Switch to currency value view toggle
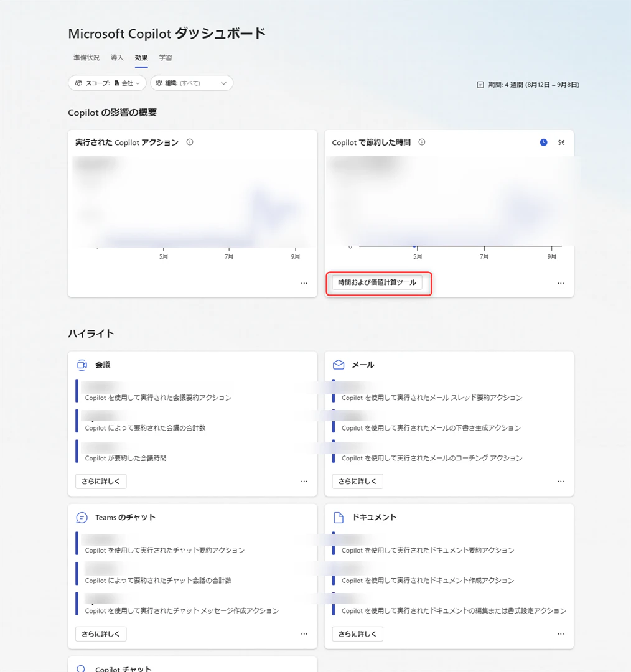This screenshot has height=672, width=631. [x=561, y=142]
